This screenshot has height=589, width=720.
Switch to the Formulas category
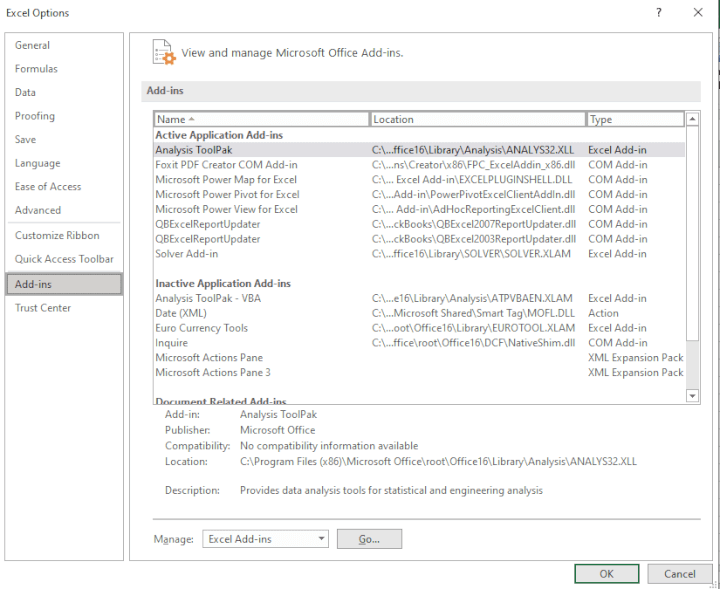[36, 69]
